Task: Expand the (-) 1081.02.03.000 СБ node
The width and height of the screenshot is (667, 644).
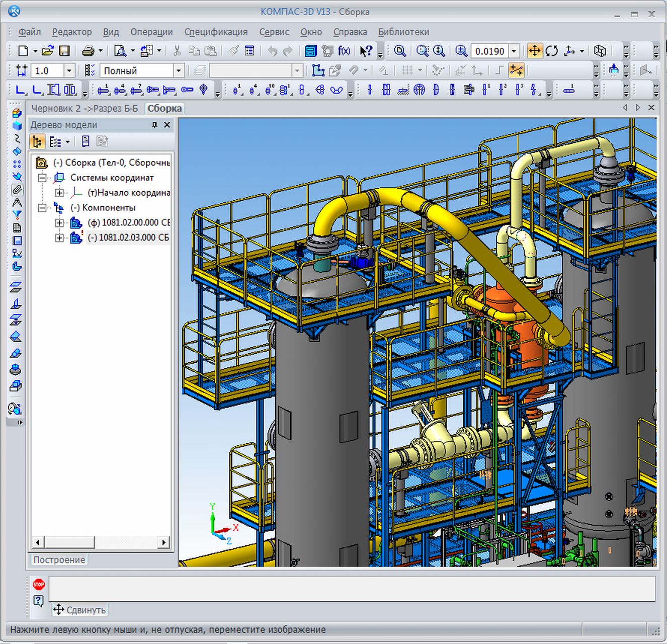Action: [x=59, y=237]
